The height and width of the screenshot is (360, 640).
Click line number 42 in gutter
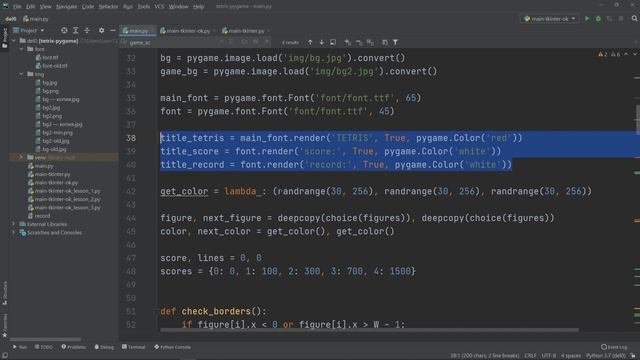point(131,191)
